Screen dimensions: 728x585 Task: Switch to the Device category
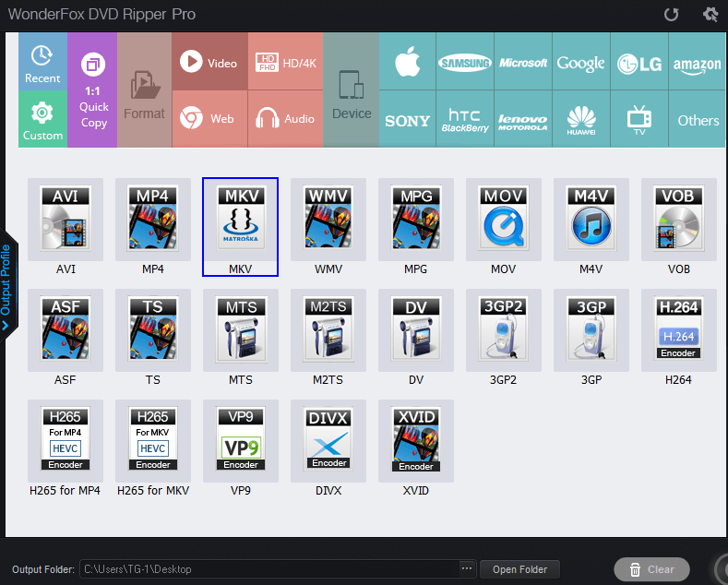click(x=352, y=90)
